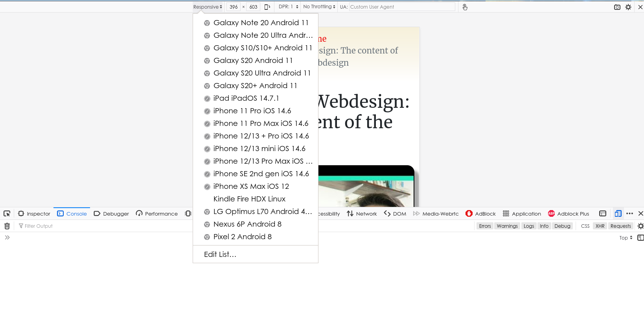Toggle the Info filter
The image size is (644, 334).
pos(544,226)
